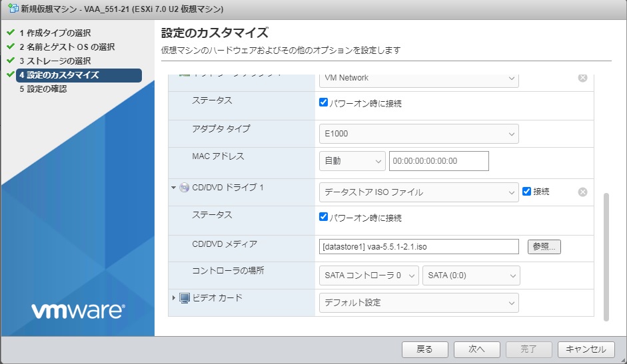Remove the network adapter with X icon
Image resolution: width=627 pixels, height=364 pixels.
[x=582, y=78]
